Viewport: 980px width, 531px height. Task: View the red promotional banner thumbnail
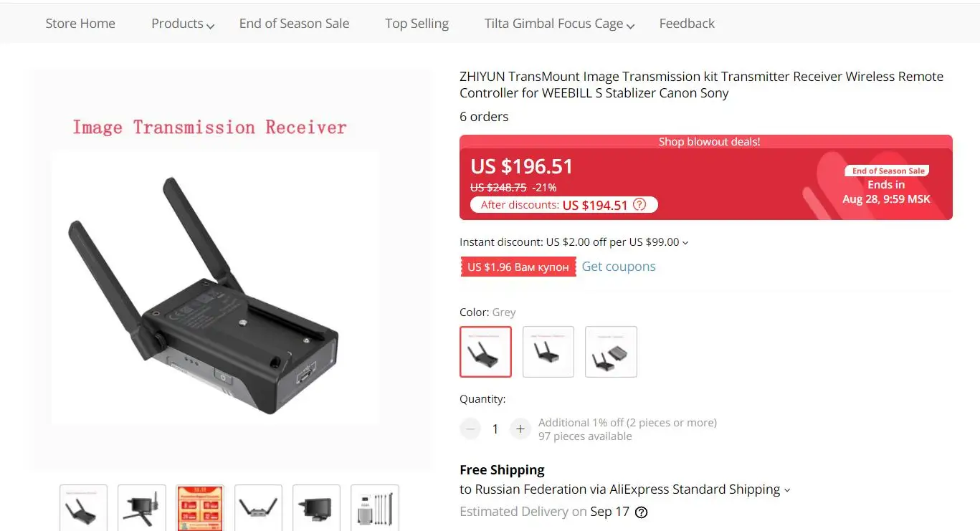point(200,508)
